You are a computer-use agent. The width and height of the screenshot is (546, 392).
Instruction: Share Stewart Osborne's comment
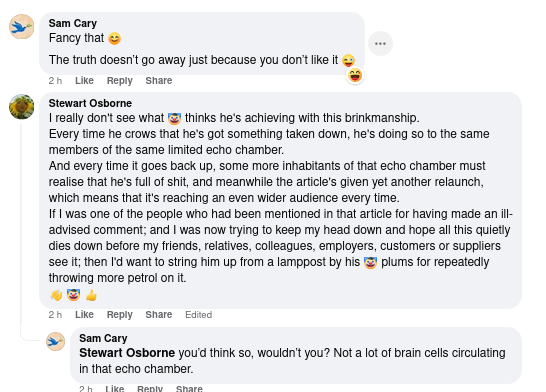pyautogui.click(x=159, y=314)
